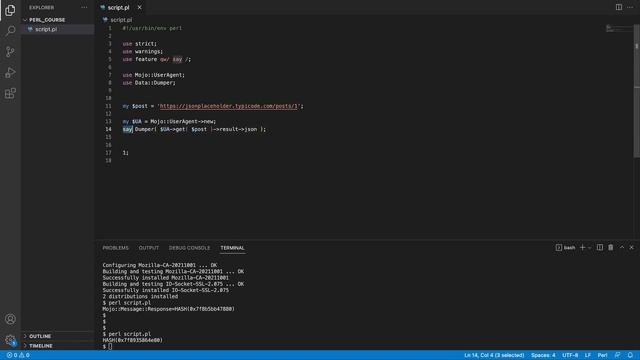
Task: Click Ln 14, Col 4 status entry
Action: coord(494,355)
